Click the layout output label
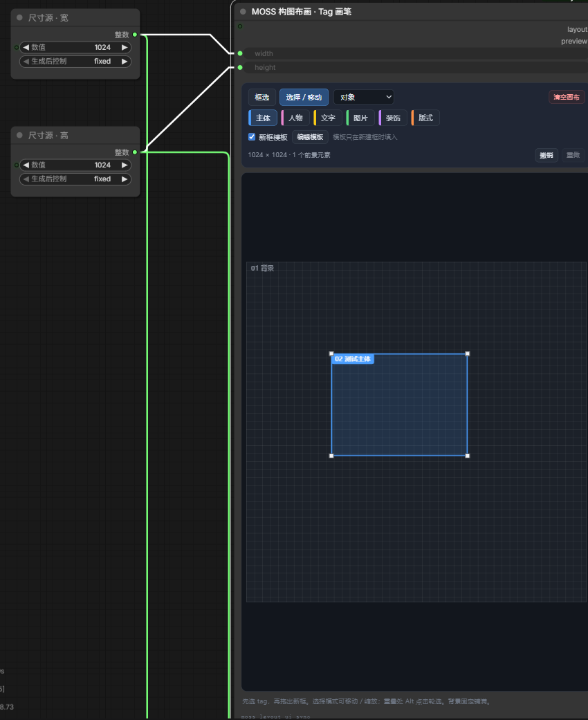This screenshot has width=588, height=720. point(577,29)
